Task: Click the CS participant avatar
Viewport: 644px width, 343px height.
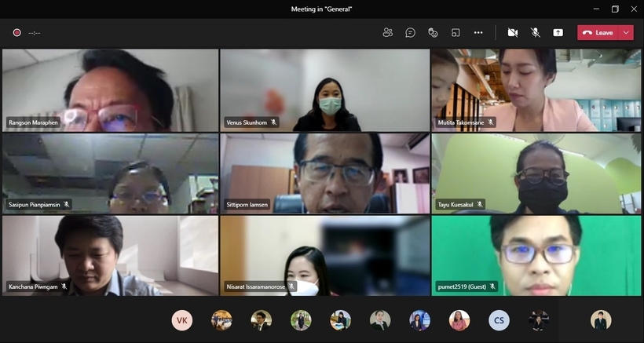Action: pyautogui.click(x=499, y=320)
